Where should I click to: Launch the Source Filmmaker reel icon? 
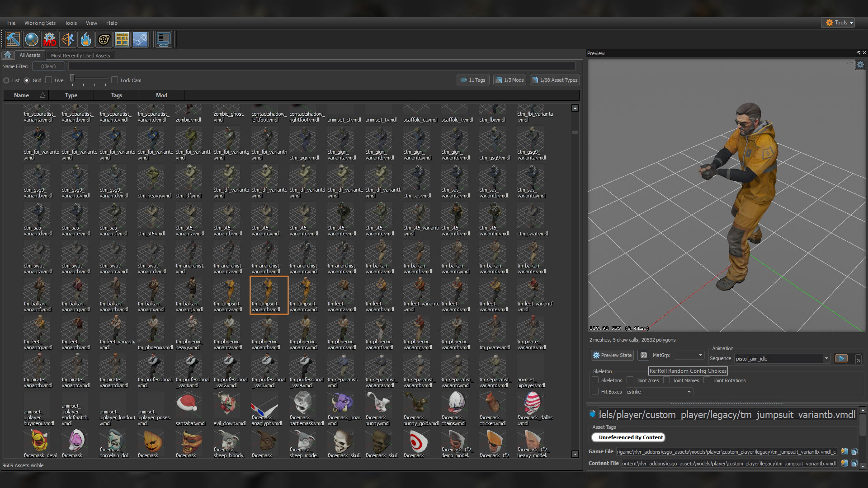coord(104,40)
